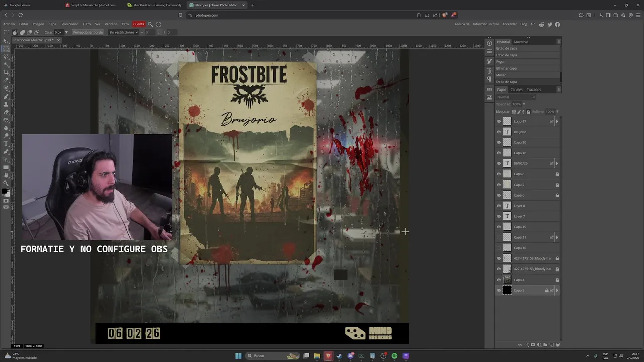Select the Path Selection tool
Screen dimensions: 644x362
(x=6, y=159)
